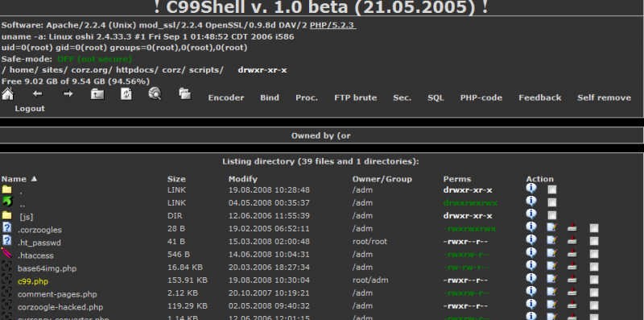The image size is (644, 320).
Task: Edit base64img.php
Action: click(552, 266)
